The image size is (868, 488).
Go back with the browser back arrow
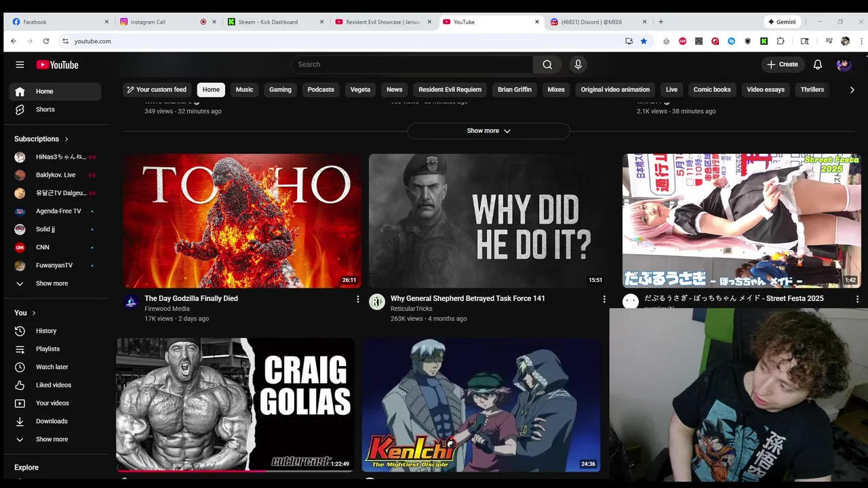14,41
